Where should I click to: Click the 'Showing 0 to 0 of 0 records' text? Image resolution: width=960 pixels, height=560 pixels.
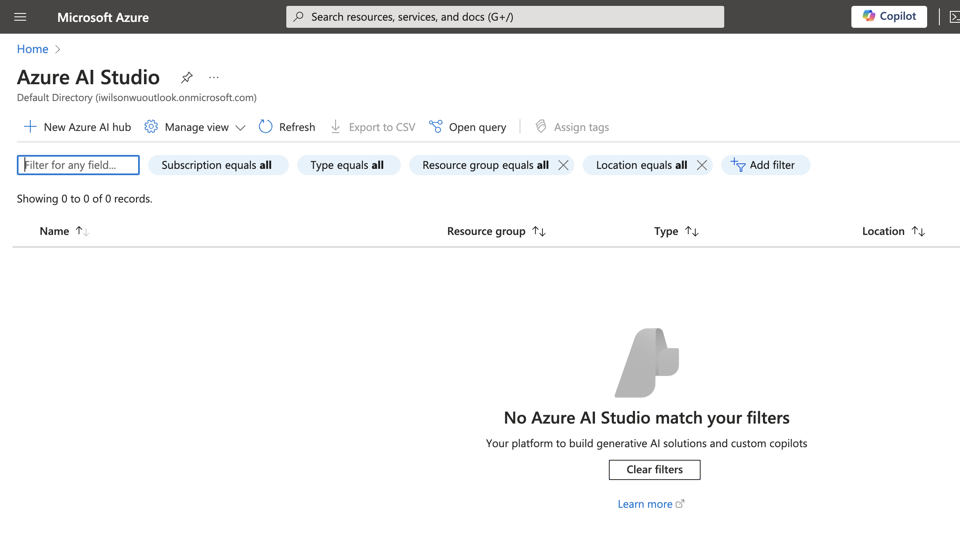click(x=85, y=199)
